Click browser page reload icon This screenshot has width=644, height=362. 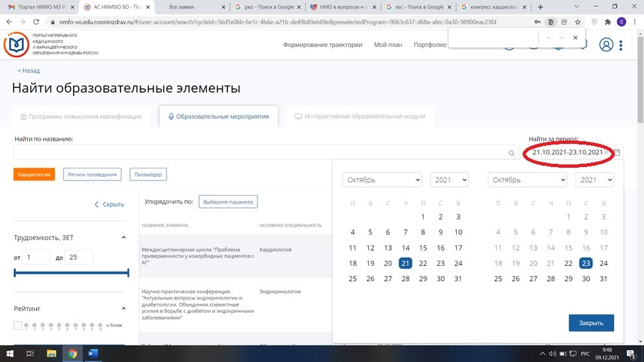click(x=38, y=21)
